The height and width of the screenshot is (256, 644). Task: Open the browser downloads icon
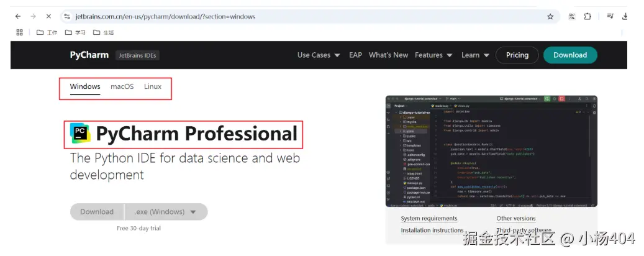[625, 16]
